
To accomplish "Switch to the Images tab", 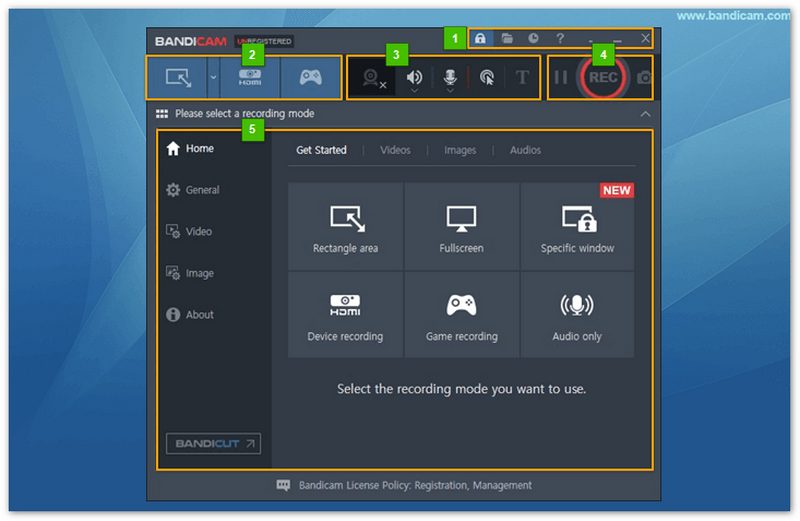I will tap(460, 150).
